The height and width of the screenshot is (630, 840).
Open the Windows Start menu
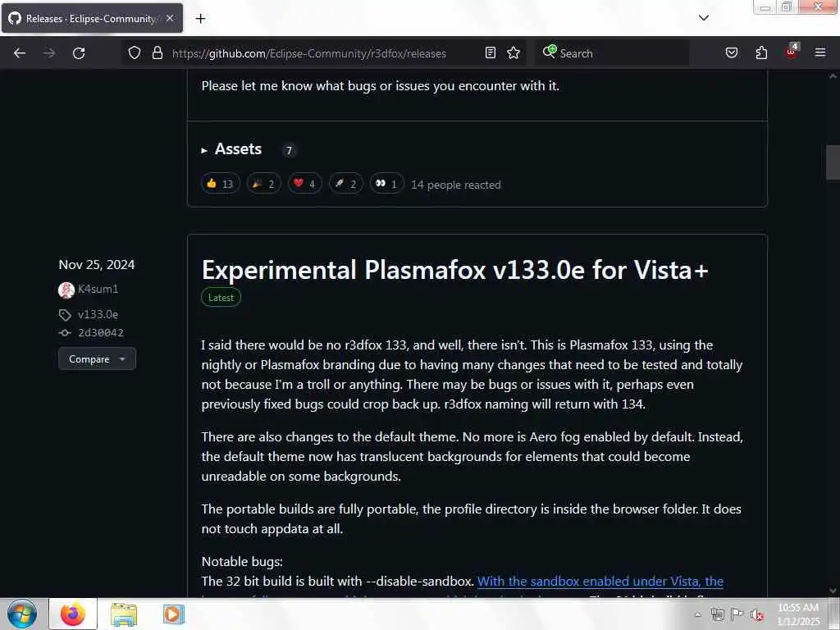21,614
